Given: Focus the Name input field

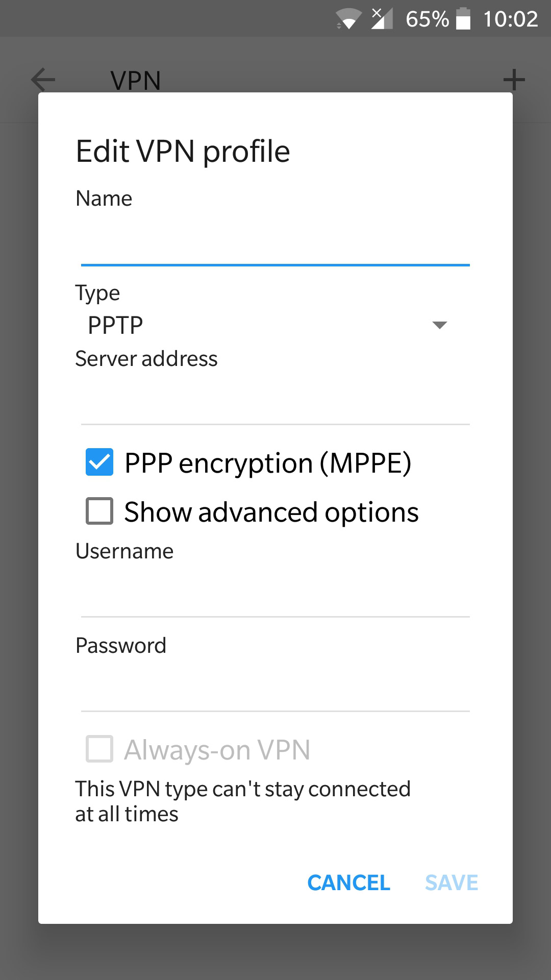Looking at the screenshot, I should point(275,244).
